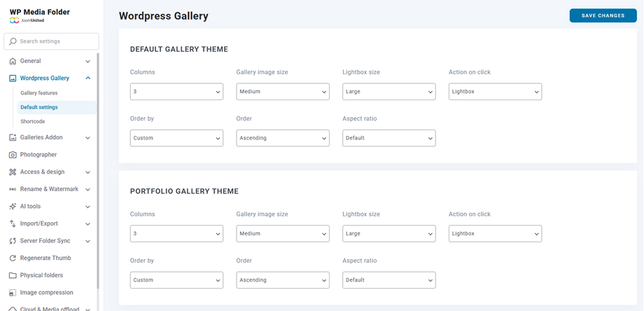The image size is (644, 311).
Task: Click the AI tools sparkle icon
Action: click(x=13, y=207)
